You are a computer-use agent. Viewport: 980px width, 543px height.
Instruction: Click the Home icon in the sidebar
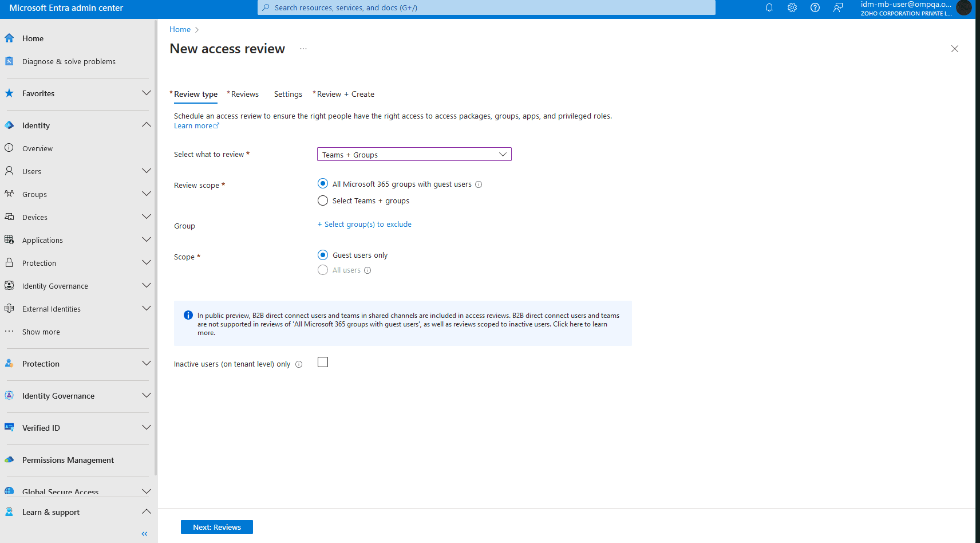[x=9, y=38]
